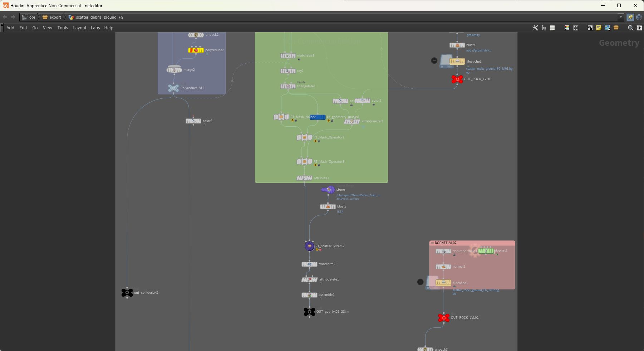The height and width of the screenshot is (351, 644).
Task: Select the OUT_ROCK_LVL02 null node
Action: (x=444, y=318)
